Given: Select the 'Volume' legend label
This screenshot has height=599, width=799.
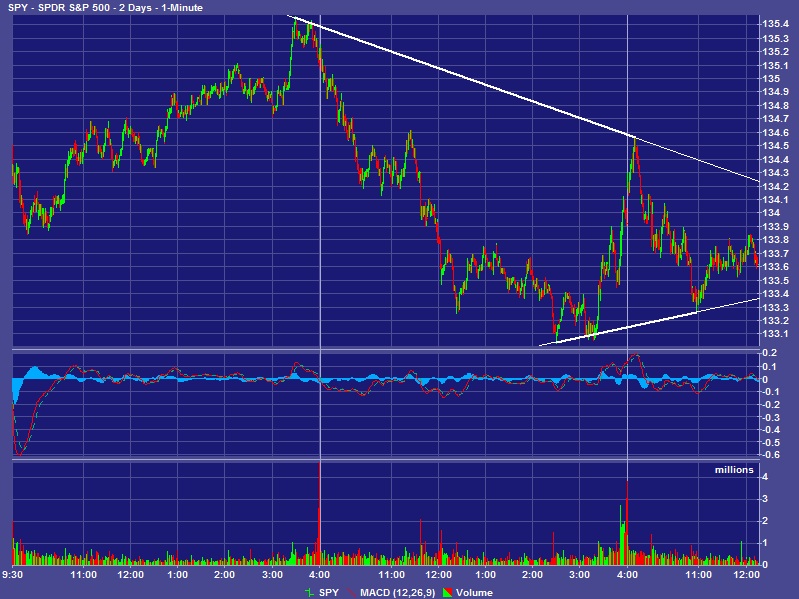Looking at the screenshot, I should click(474, 592).
